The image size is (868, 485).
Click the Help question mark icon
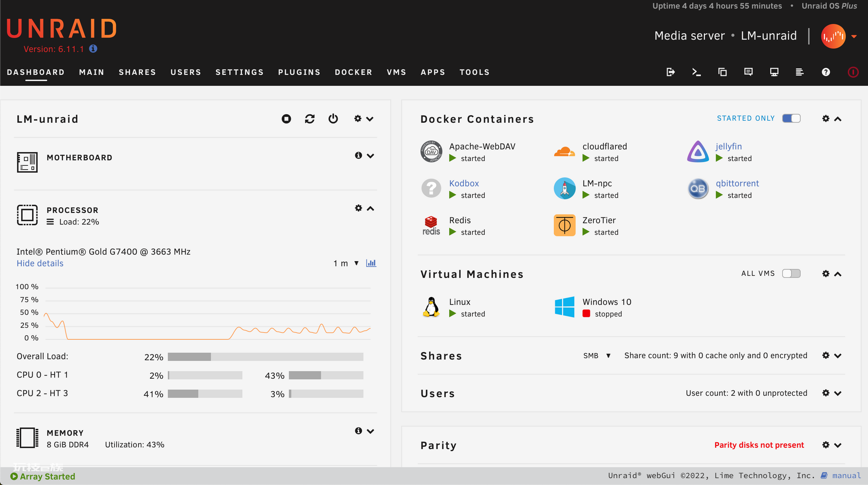(x=826, y=72)
